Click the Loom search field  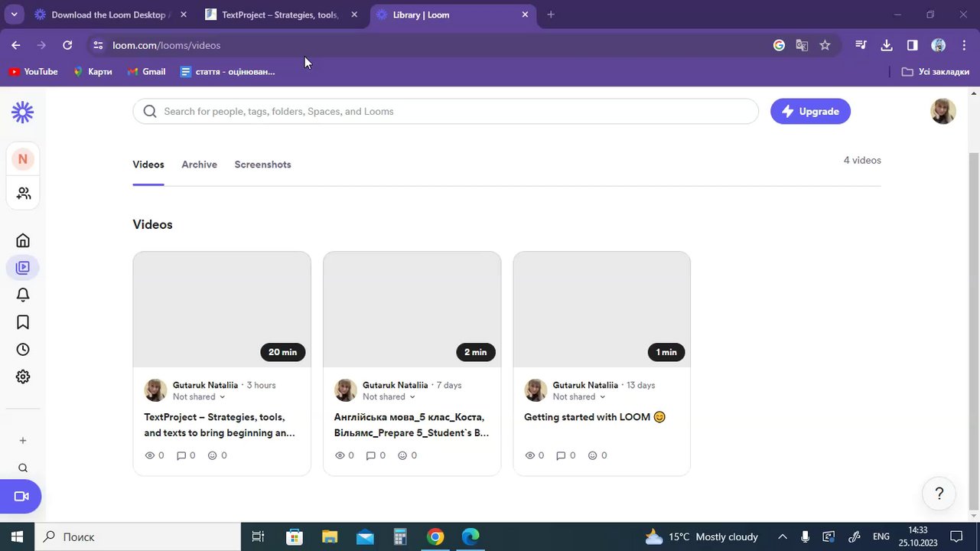tap(446, 111)
